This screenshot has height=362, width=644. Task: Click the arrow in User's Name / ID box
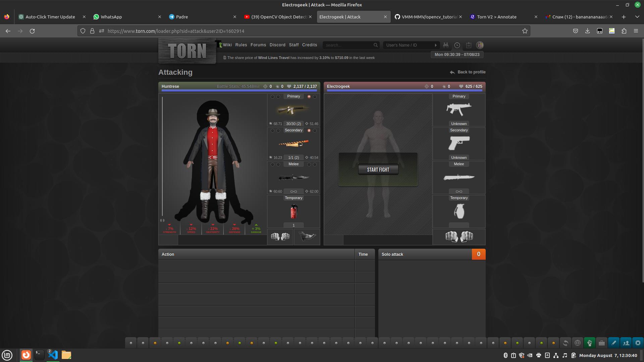[x=435, y=45]
